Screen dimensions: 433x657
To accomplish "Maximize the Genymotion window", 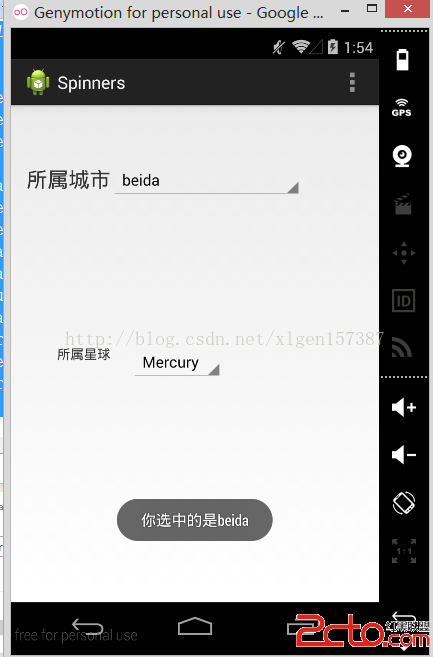I will [x=372, y=8].
